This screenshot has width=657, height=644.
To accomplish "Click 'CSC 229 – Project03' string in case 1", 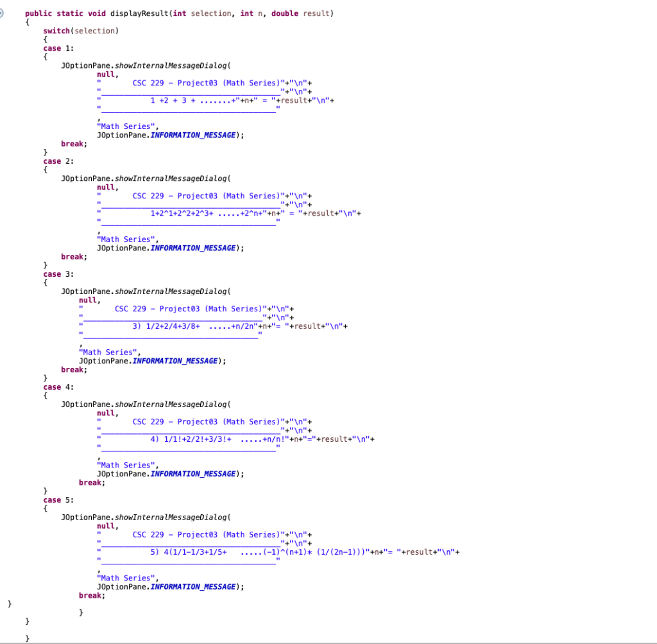I will tap(175, 83).
